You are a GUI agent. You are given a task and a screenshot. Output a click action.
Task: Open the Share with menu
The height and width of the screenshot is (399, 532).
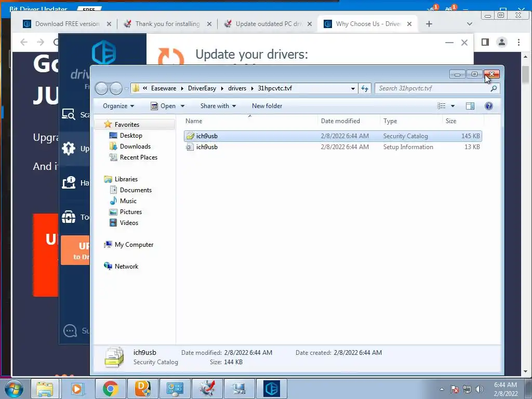(218, 106)
